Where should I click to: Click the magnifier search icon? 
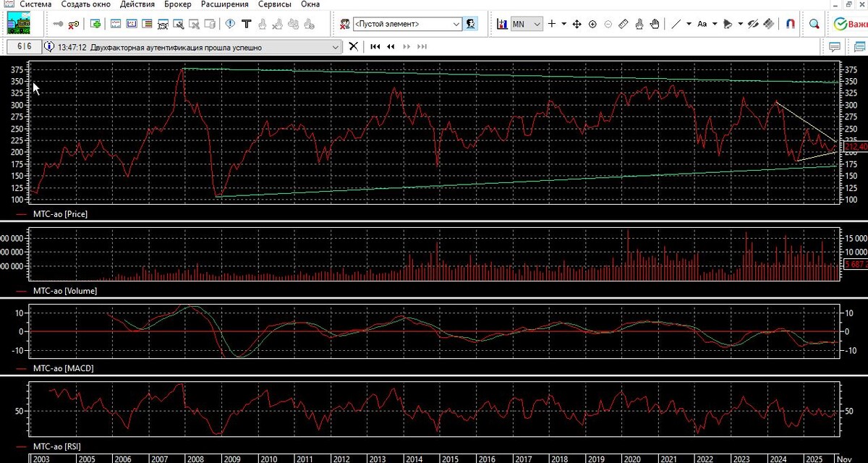pyautogui.click(x=814, y=24)
